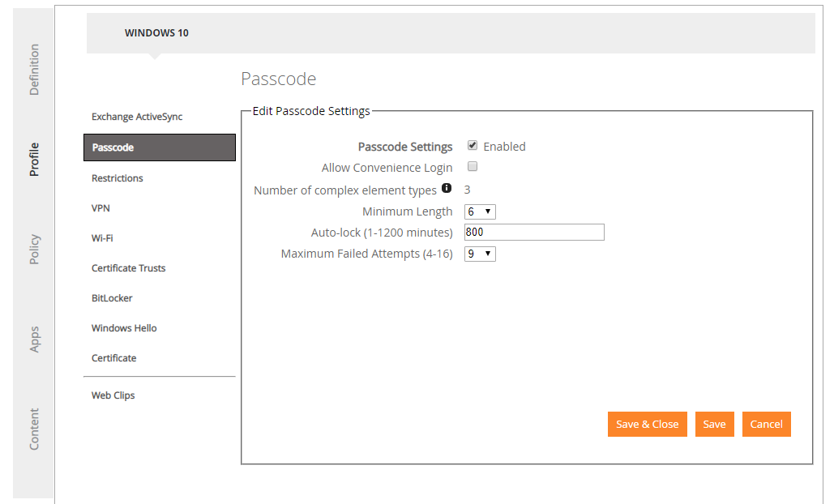The height and width of the screenshot is (504, 834).
Task: Open Certificate profile section
Action: click(113, 358)
